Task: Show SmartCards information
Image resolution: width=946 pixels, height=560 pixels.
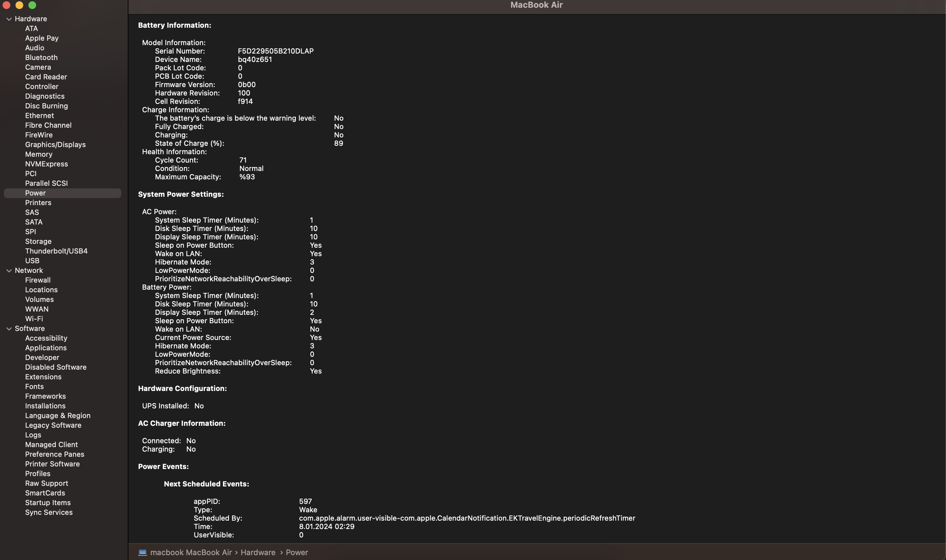Action: click(45, 493)
